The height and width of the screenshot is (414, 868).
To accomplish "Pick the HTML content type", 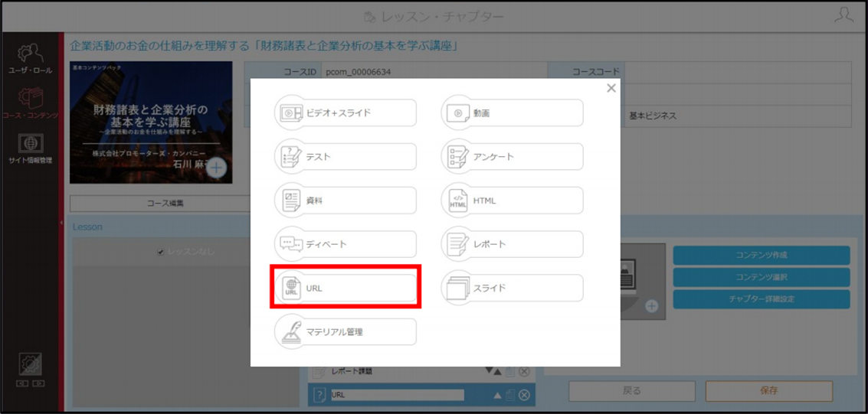I will [512, 200].
